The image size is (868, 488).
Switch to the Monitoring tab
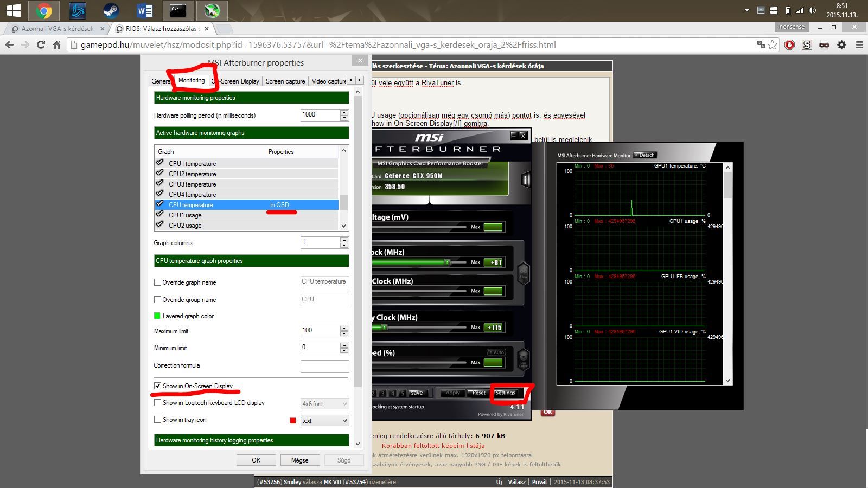pyautogui.click(x=192, y=80)
